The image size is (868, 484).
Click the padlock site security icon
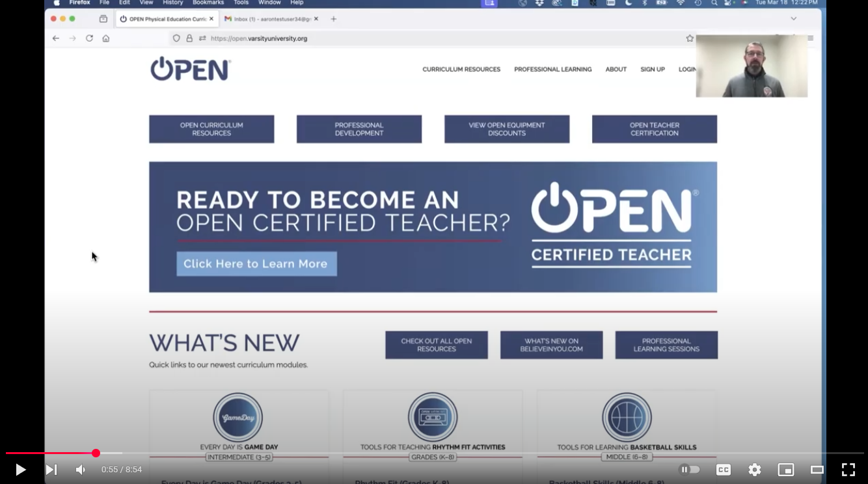click(x=189, y=38)
